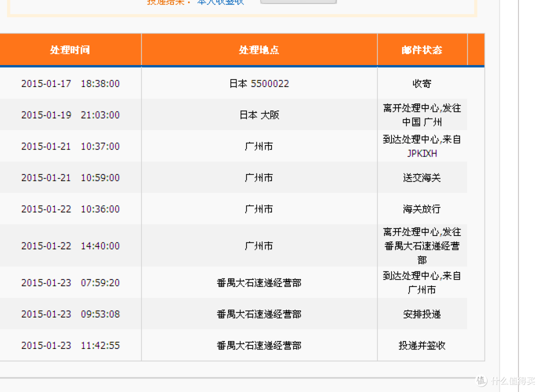Select timestamp 2015-01-21 10:59:00
Image resolution: width=540 pixels, height=392 pixels.
(70, 177)
